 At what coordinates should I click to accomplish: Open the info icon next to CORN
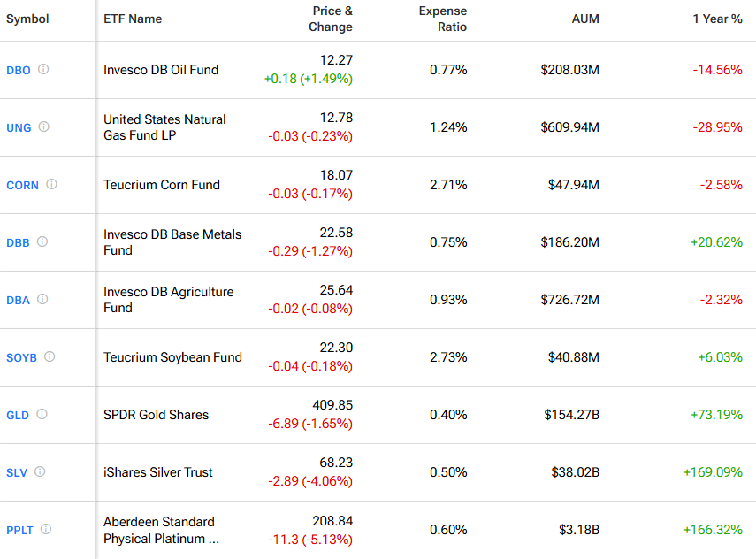click(51, 184)
